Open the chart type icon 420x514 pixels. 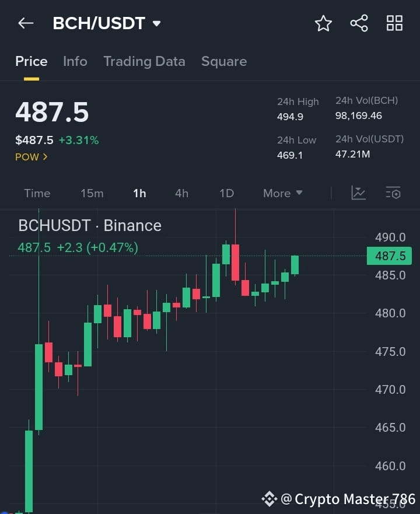pos(358,193)
